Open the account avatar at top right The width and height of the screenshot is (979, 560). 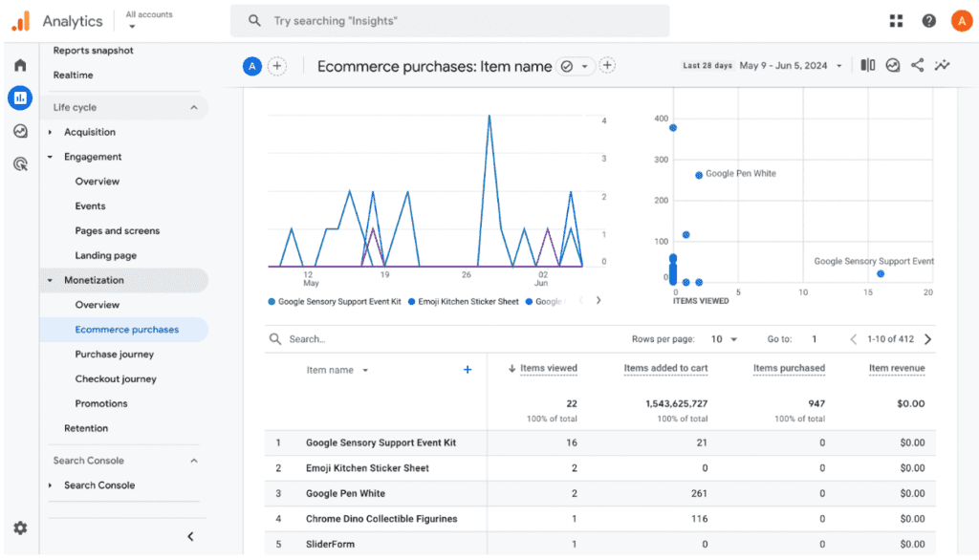962,21
